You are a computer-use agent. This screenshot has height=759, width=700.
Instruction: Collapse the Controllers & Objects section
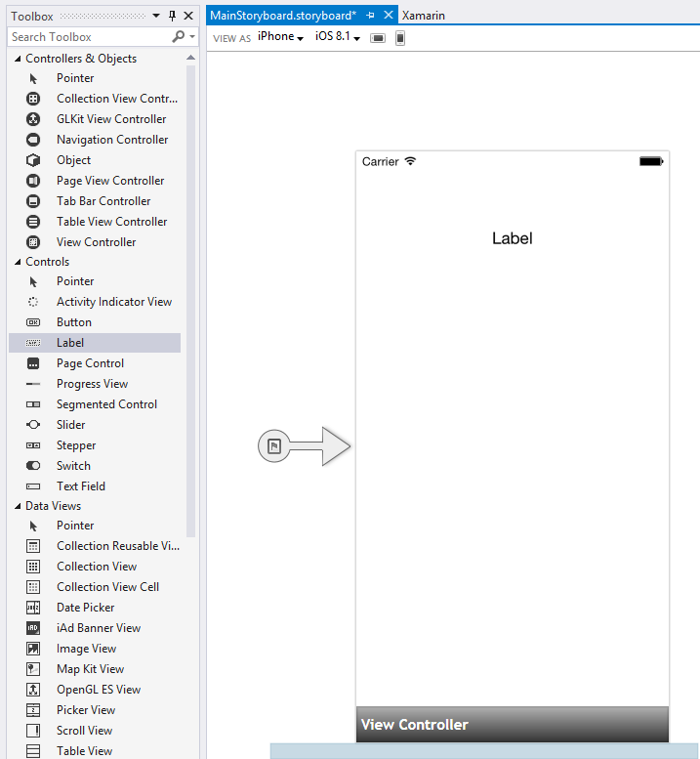click(17, 59)
